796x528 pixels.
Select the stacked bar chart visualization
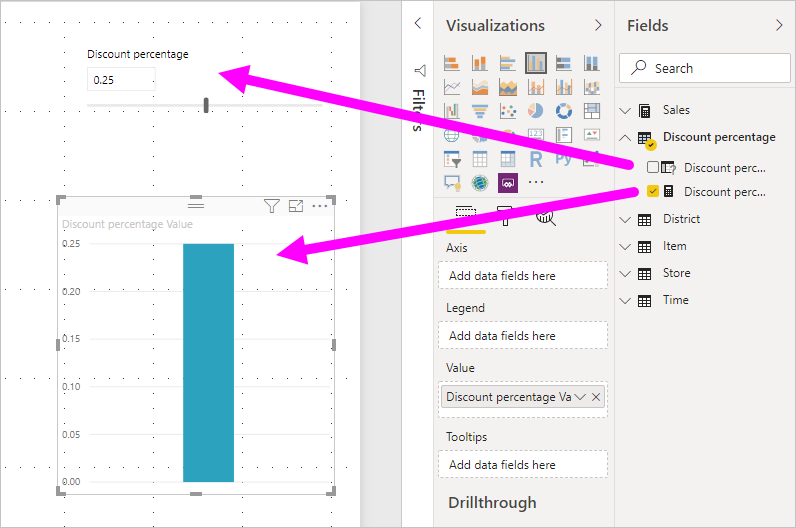click(452, 63)
